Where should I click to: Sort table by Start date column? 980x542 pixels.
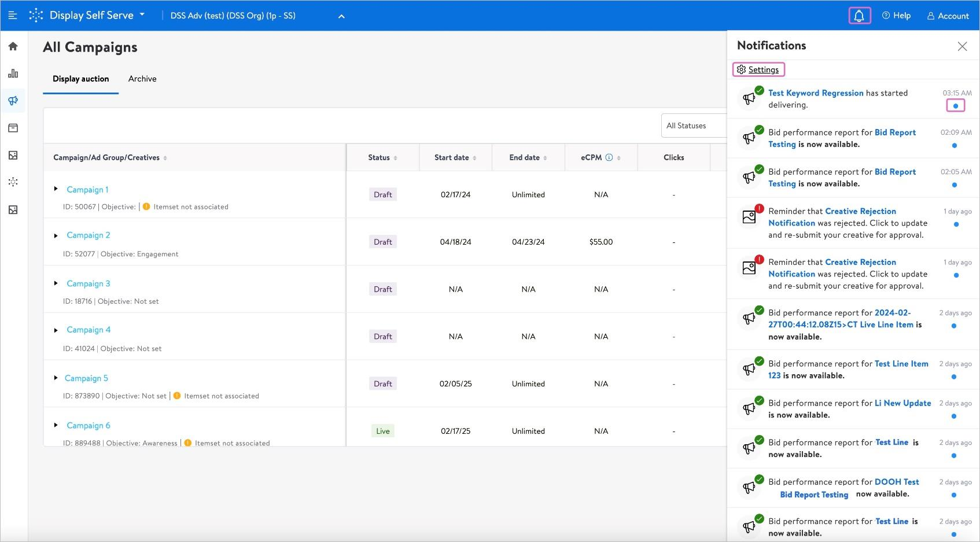(x=455, y=157)
